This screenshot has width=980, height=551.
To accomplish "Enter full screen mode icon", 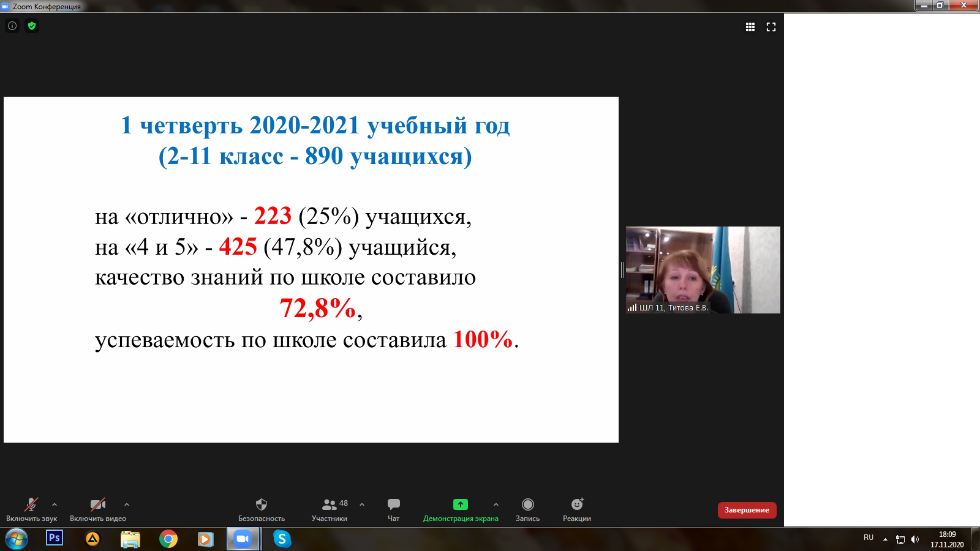I will pyautogui.click(x=771, y=27).
